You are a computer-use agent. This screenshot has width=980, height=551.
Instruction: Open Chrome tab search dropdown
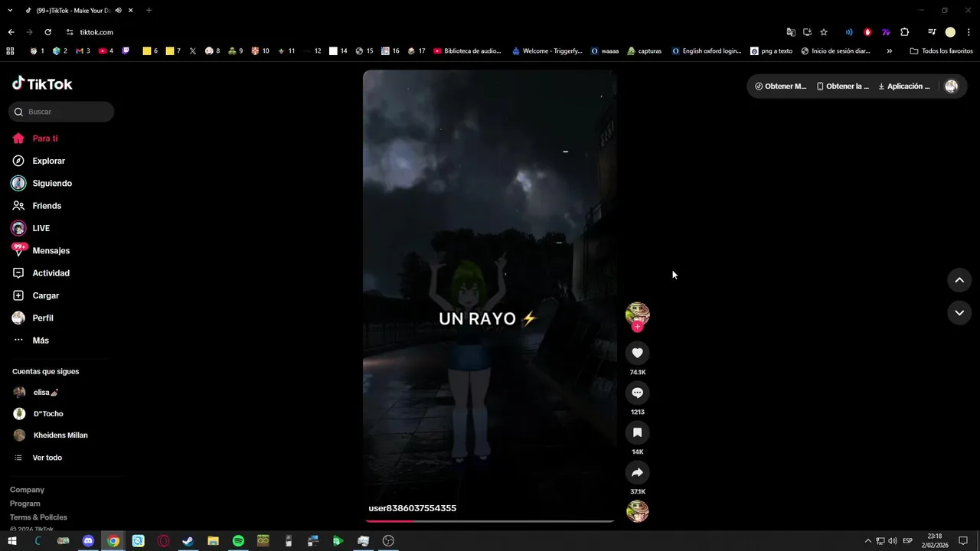10,11
